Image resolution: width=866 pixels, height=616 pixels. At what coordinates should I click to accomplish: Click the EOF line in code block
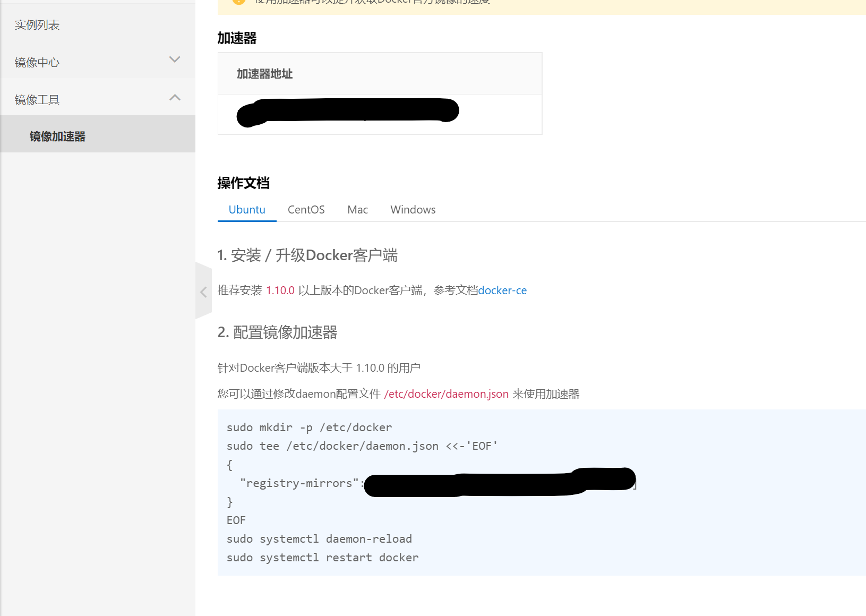[236, 520]
